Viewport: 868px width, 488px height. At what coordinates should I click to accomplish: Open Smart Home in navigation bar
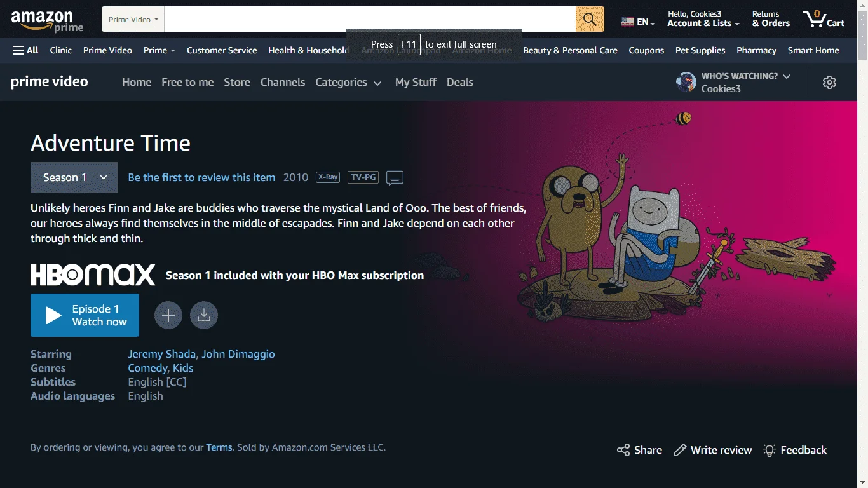[813, 50]
